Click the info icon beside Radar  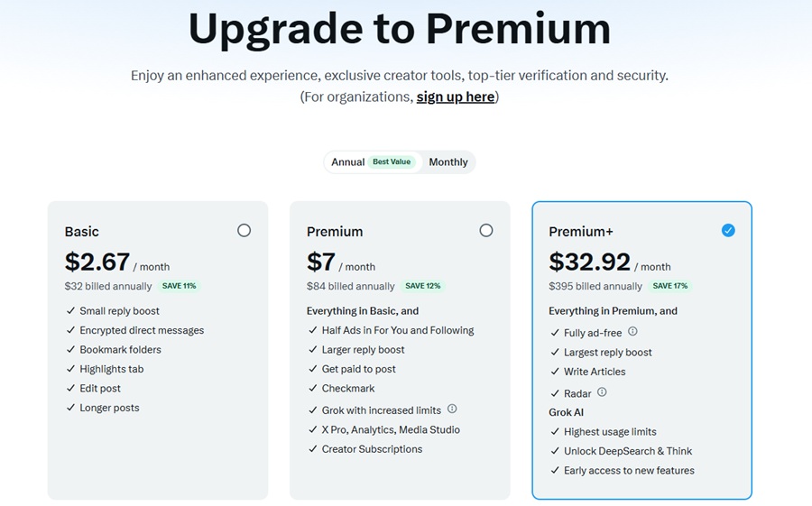pos(602,392)
